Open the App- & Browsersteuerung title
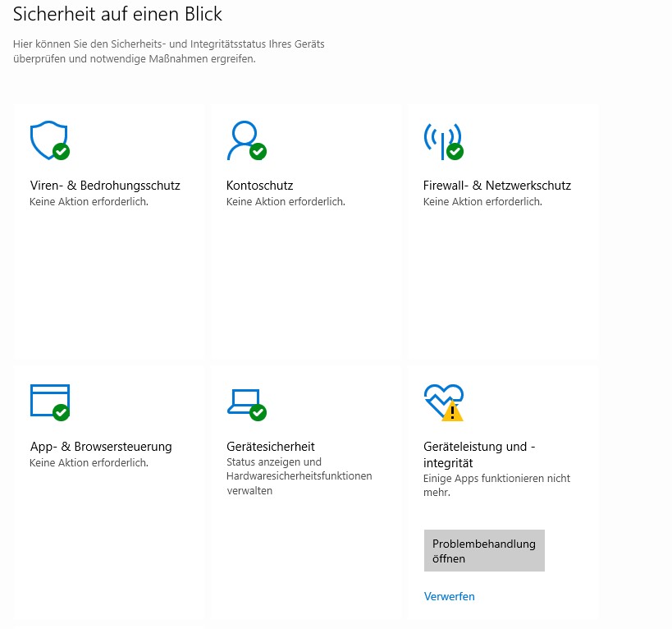 click(x=101, y=447)
